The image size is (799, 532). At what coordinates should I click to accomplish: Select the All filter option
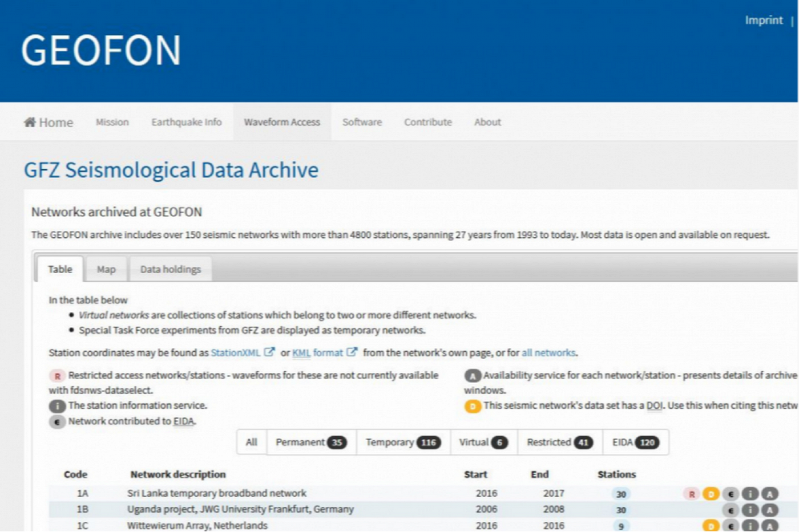[x=251, y=442]
